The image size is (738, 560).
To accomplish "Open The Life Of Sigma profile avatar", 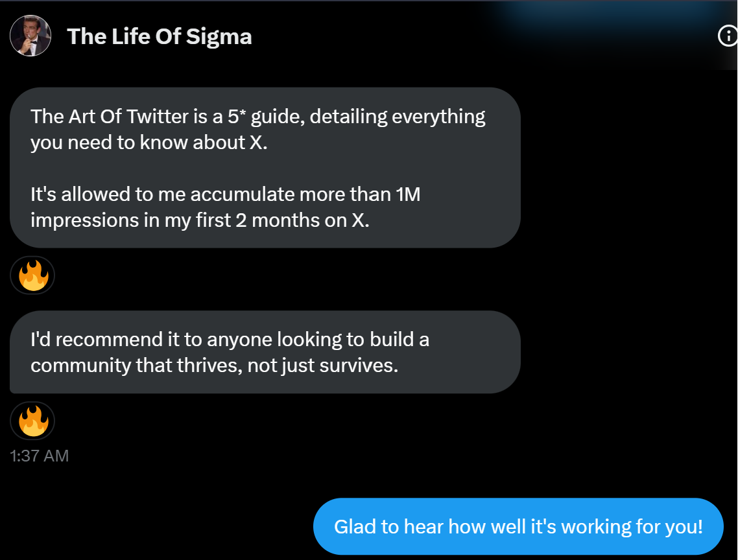I will pos(30,36).
